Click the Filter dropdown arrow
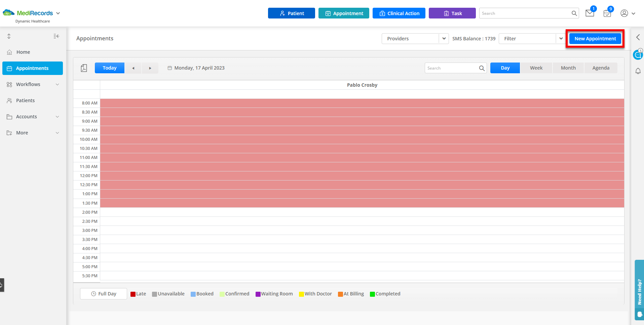The width and height of the screenshot is (644, 325). (x=561, y=39)
